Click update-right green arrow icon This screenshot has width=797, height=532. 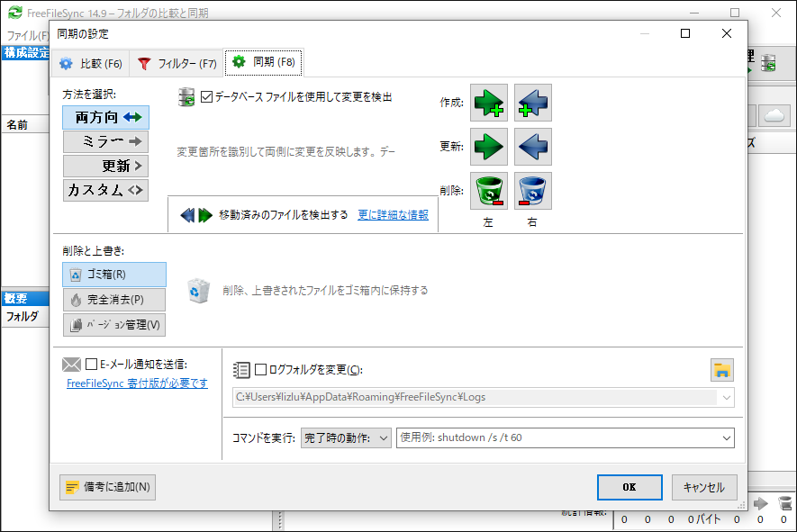pos(488,147)
